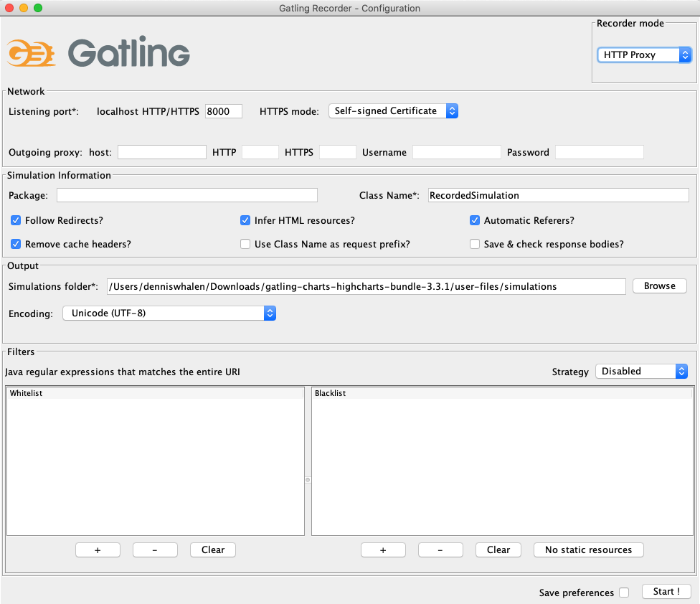Screen dimensions: 700x604
Task: Click the Whitelist column header
Action: (156, 393)
